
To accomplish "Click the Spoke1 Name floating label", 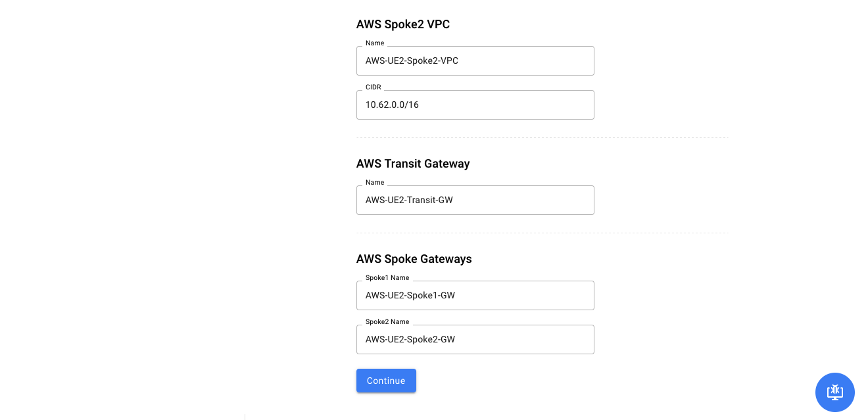I will click(387, 278).
